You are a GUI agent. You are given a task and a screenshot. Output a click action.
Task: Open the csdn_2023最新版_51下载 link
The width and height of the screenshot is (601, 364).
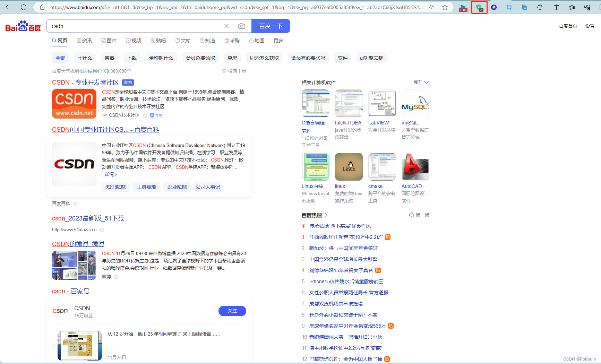point(88,218)
